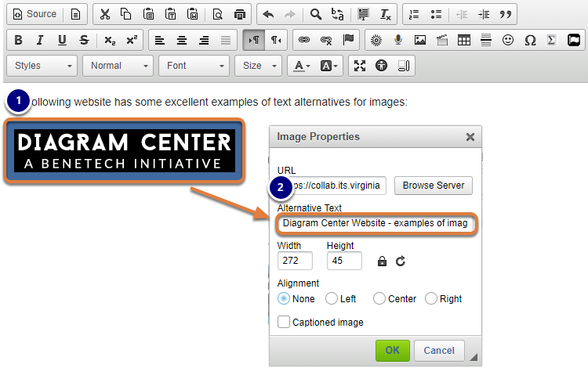The height and width of the screenshot is (368, 588).
Task: Insert a numbered list
Action: point(414,14)
